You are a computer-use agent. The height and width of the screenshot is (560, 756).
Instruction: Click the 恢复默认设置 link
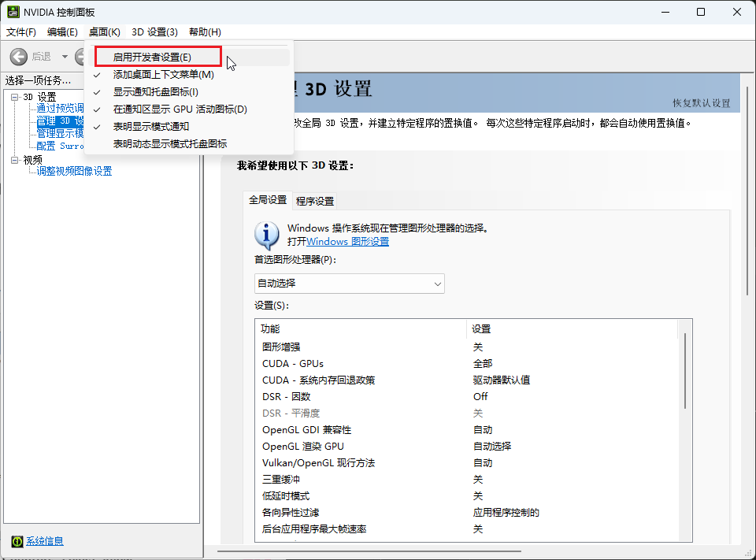[702, 103]
